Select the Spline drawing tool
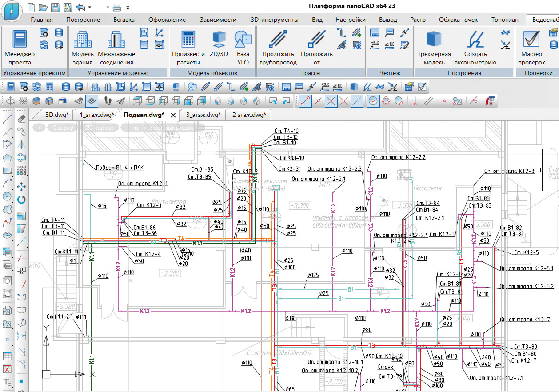Image resolution: width=559 pixels, height=392 pixels. click(8, 222)
